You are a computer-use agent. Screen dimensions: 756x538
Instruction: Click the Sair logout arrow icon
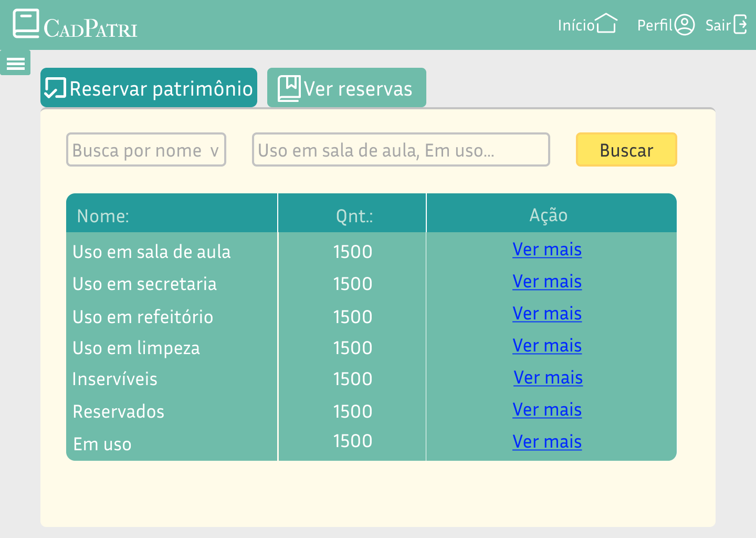740,24
